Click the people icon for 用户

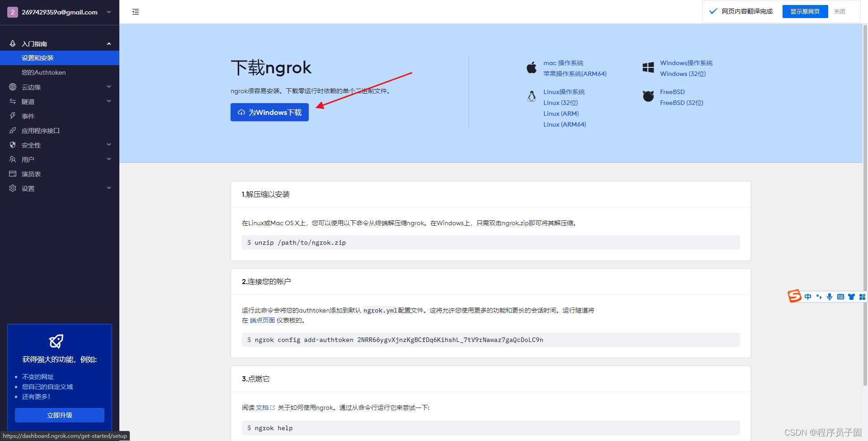(x=13, y=159)
